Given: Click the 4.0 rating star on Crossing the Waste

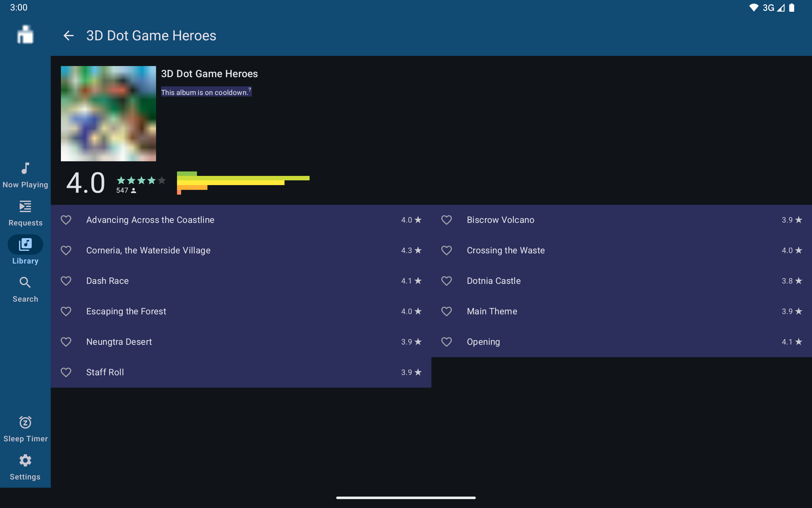Looking at the screenshot, I should 792,250.
